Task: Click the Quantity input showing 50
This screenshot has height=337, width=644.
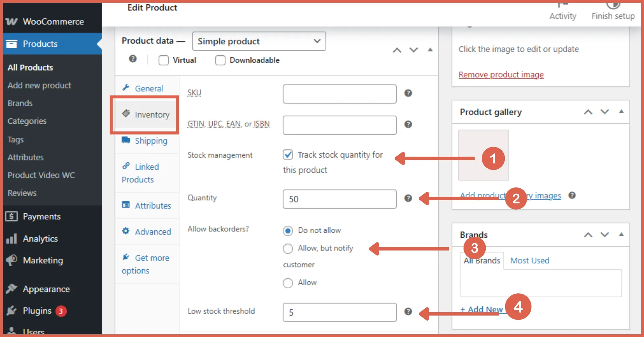Action: (339, 199)
